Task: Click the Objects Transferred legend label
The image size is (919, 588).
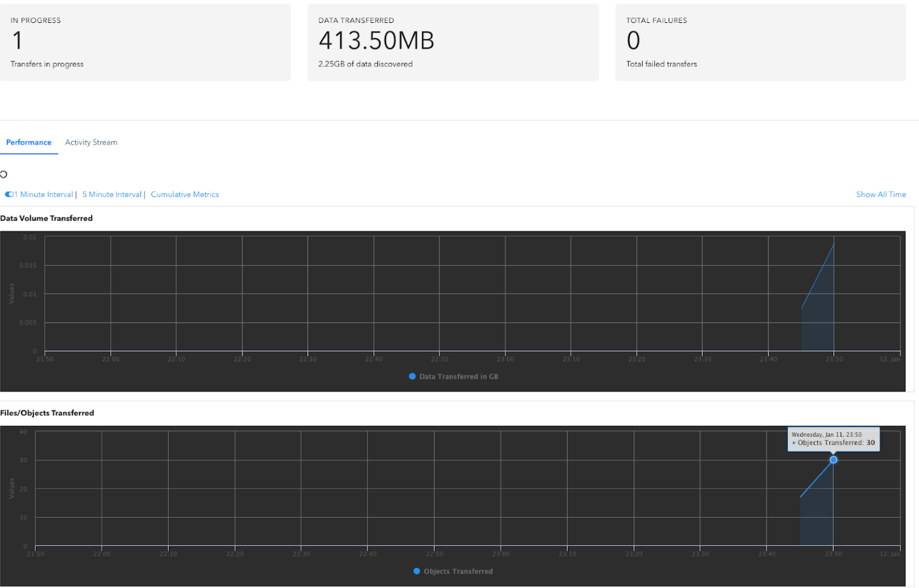Action: tap(459, 570)
